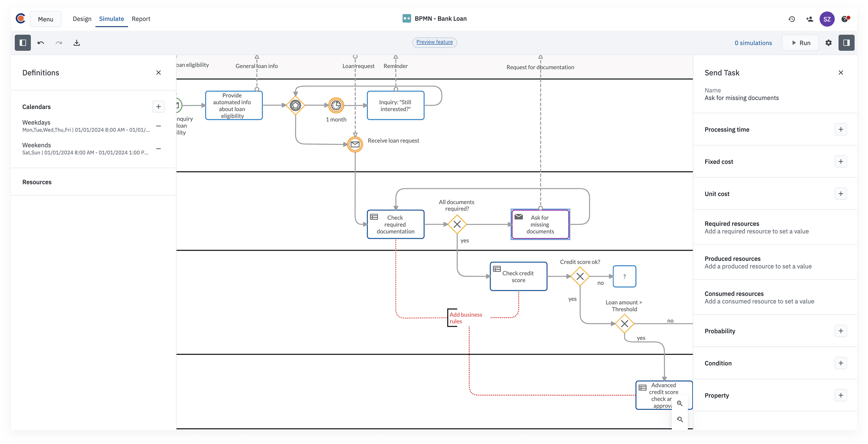
Task: Expand the Processing time section
Action: coord(841,129)
